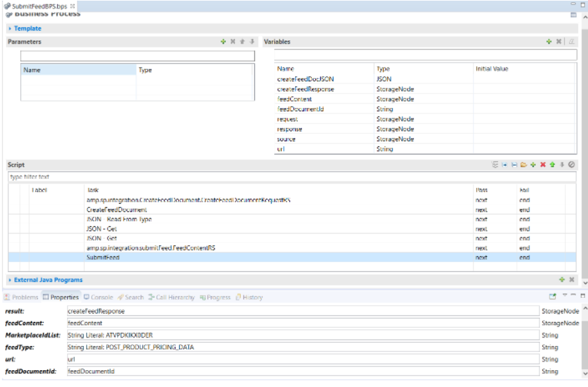Select the CreateFeedDocument script task

292,210
